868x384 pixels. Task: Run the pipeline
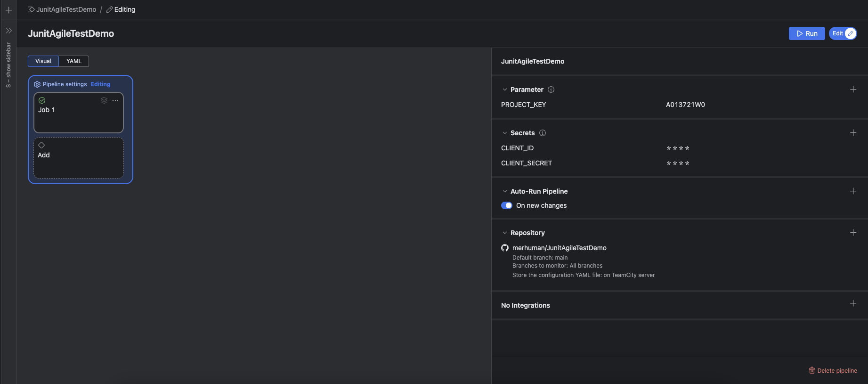coord(807,33)
